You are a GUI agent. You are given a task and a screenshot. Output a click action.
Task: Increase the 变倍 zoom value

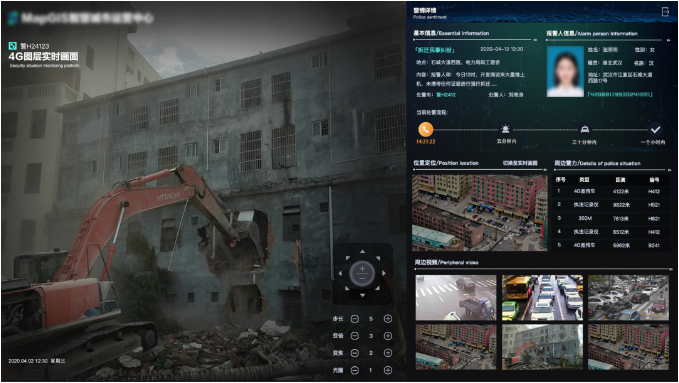(388, 336)
